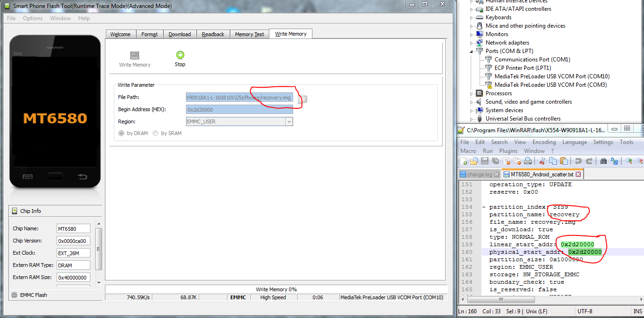Screen dimensions: 644x318
Task: Click the browse folder icon beside File Path
Action: 303,98
